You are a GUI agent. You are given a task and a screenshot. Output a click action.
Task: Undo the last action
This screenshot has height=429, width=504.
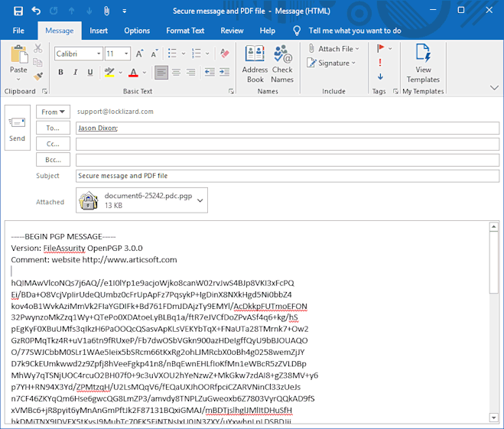[x=36, y=11]
